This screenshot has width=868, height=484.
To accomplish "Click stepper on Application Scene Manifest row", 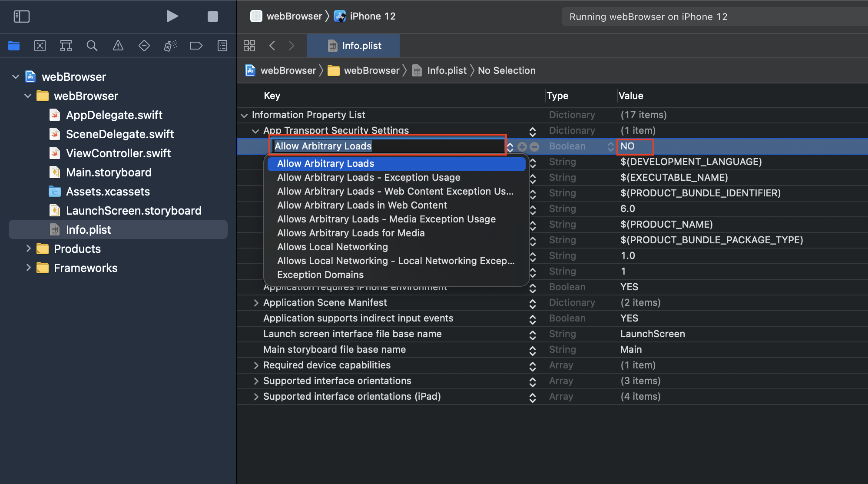I will pyautogui.click(x=533, y=304).
